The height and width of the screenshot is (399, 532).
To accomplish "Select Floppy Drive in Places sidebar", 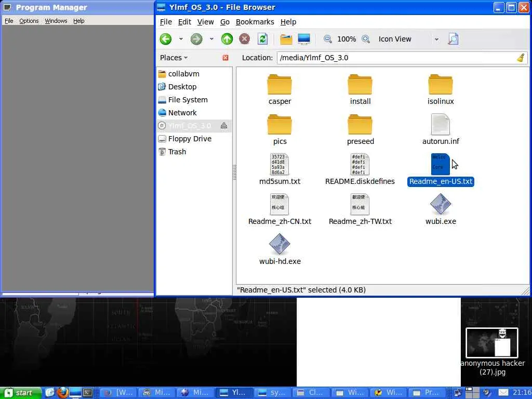I will (194, 139).
